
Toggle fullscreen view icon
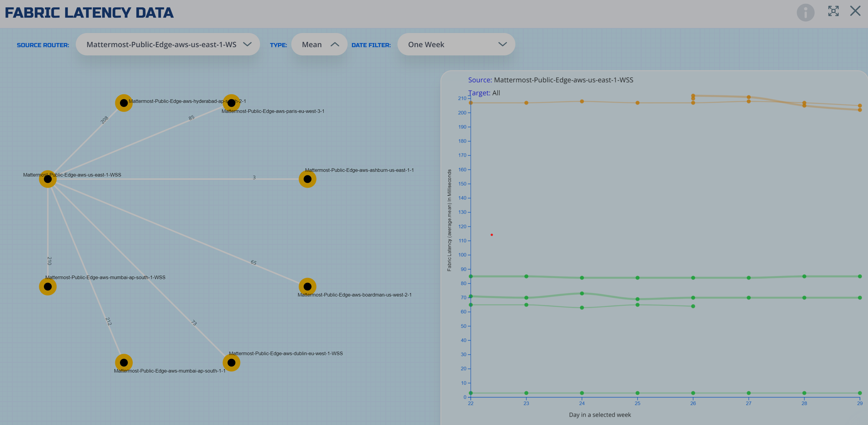click(833, 11)
